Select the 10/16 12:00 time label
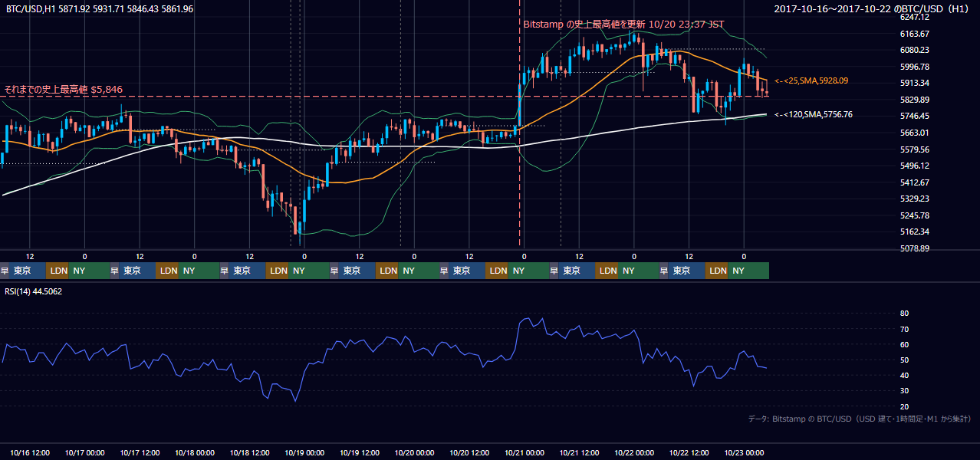Image resolution: width=980 pixels, height=460 pixels. 31,452
